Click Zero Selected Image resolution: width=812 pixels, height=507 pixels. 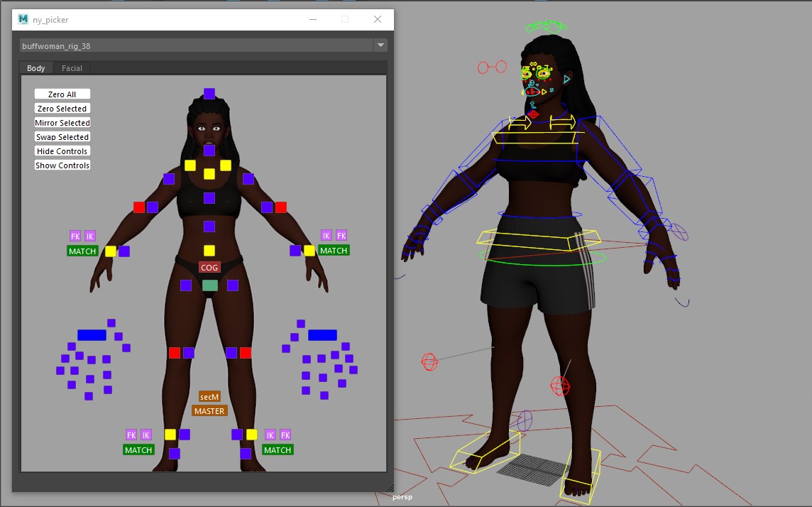click(62, 108)
